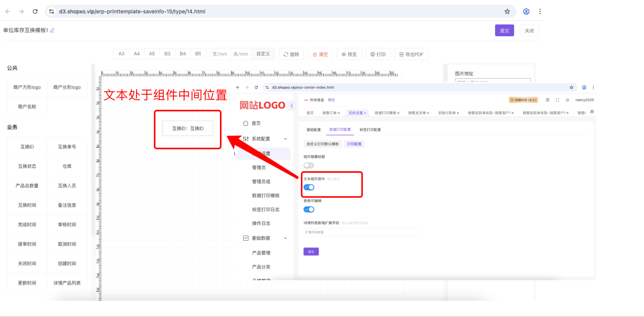
Task: Select 商户长形logo component
Action: click(x=67, y=87)
